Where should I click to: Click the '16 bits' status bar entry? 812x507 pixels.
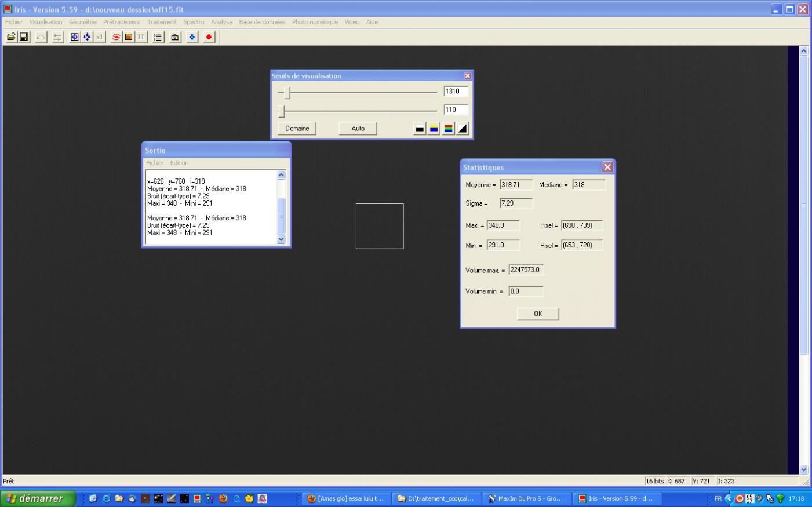pyautogui.click(x=655, y=481)
